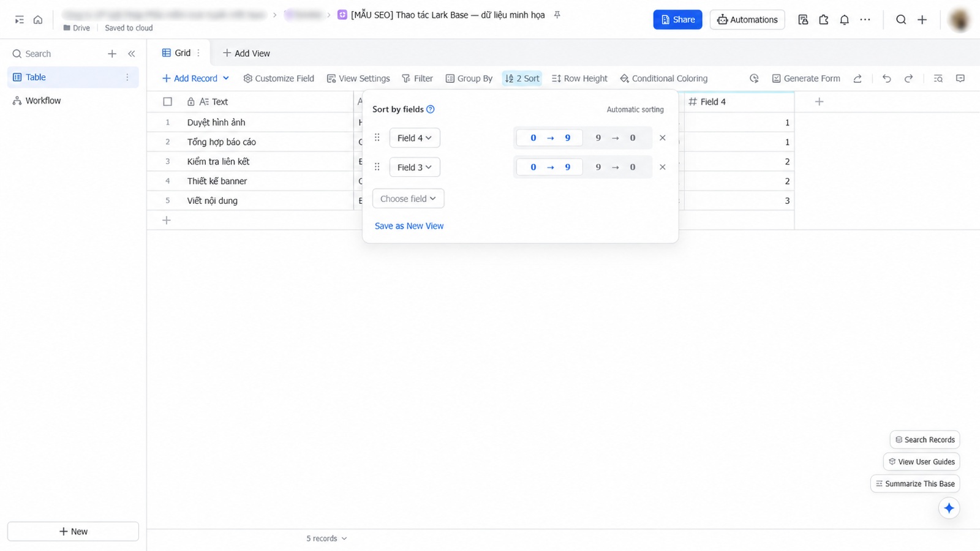Click Save as New View link
The image size is (980, 551).
coord(409,226)
